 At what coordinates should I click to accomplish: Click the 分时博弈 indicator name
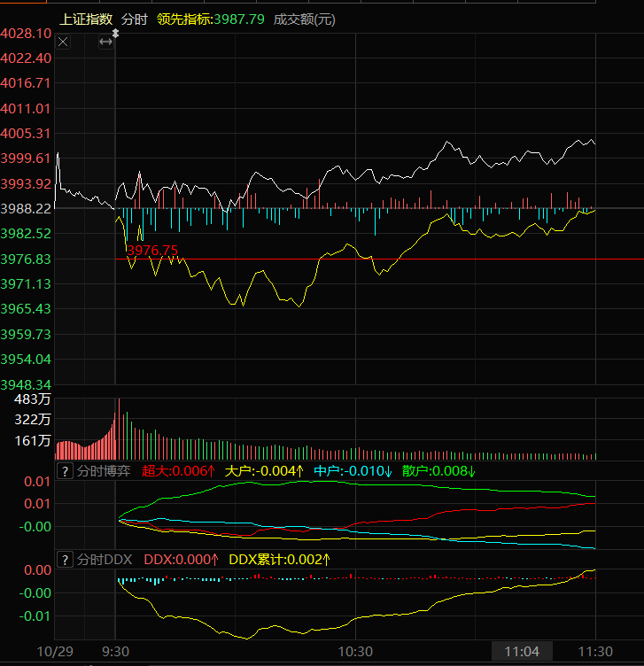click(104, 471)
